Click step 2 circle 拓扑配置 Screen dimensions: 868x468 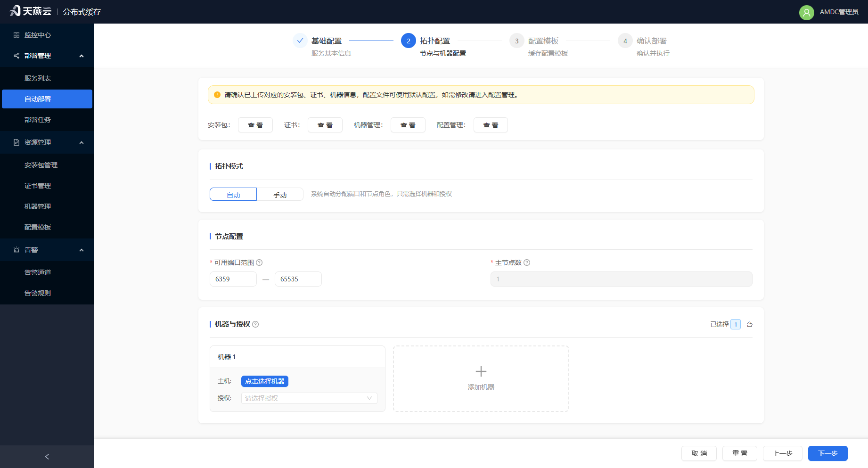click(409, 41)
